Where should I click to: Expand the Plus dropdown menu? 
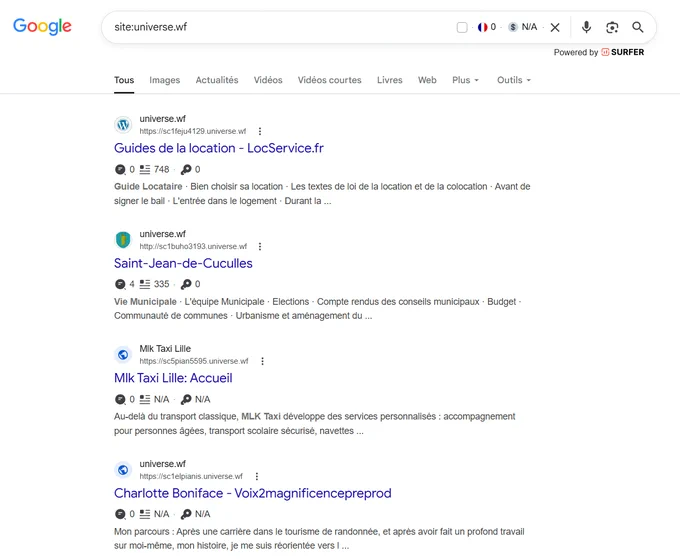465,80
